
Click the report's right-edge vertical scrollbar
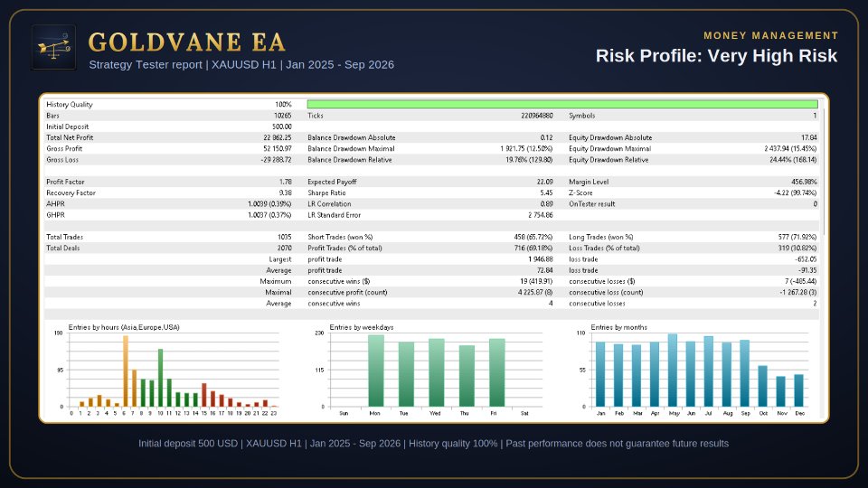pos(824,172)
